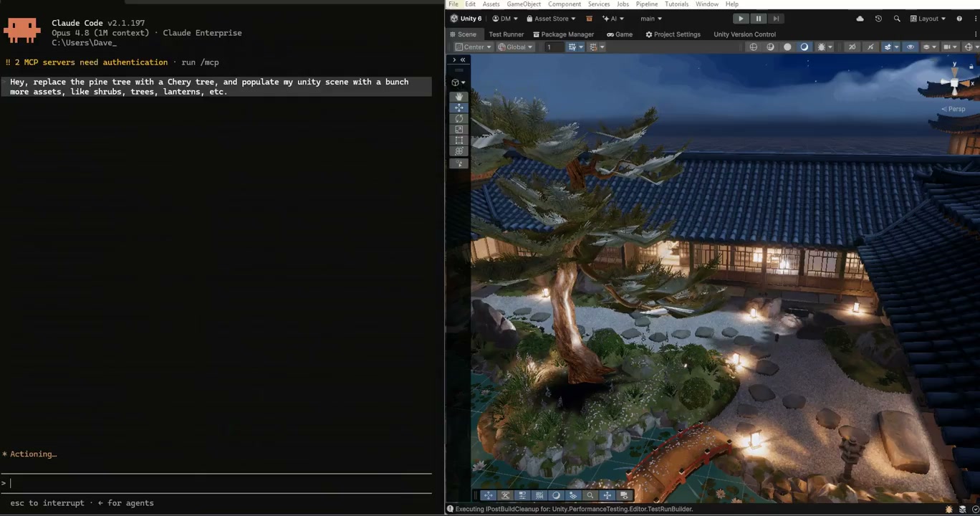Click the search magnifier in Unity toolbar
Screen dimensions: 980x516
coord(897,19)
